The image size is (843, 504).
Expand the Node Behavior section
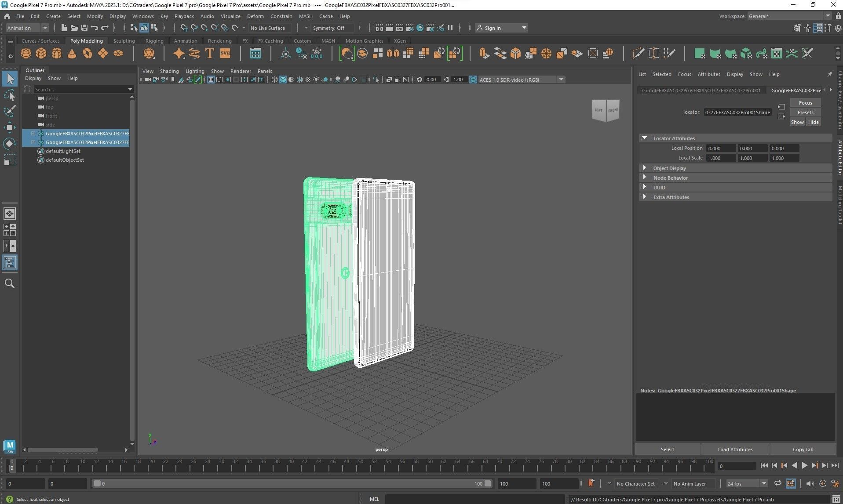645,178
